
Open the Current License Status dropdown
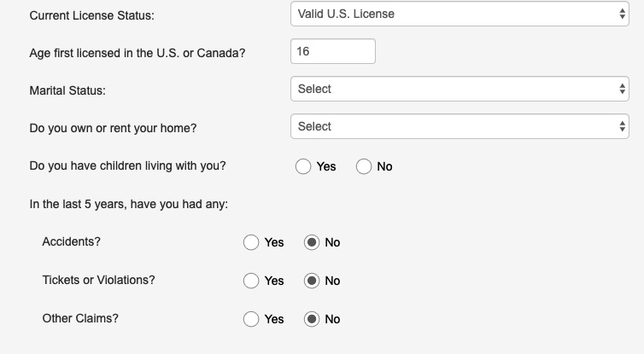coord(460,14)
